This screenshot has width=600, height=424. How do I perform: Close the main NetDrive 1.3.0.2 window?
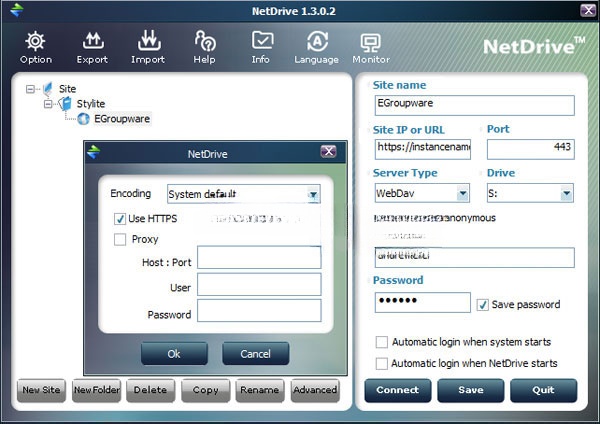[x=588, y=10]
